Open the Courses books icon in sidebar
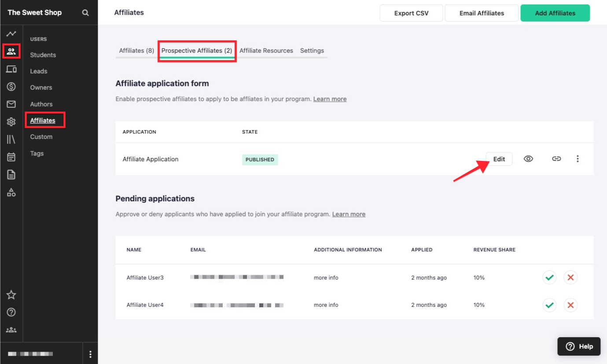 (x=11, y=139)
